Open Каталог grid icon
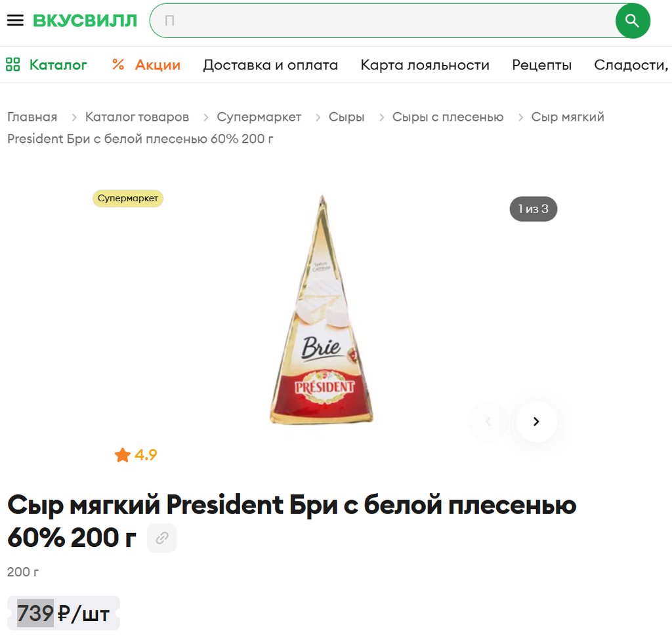 13,65
